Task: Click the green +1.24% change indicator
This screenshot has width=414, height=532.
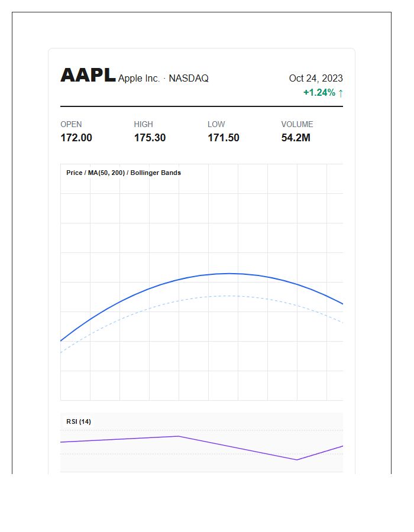Action: (x=319, y=92)
